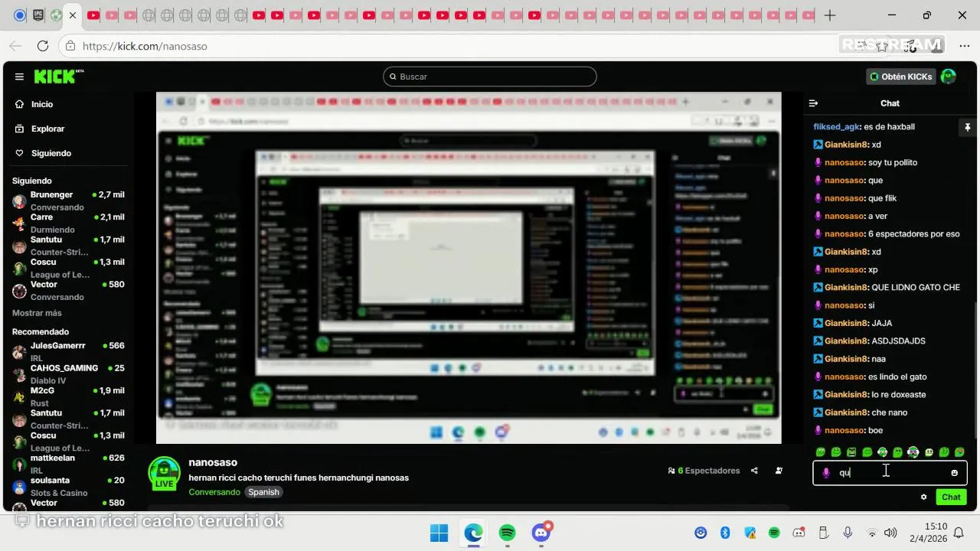Click the tray microphone icon
This screenshot has width=980, height=551.
848,533
